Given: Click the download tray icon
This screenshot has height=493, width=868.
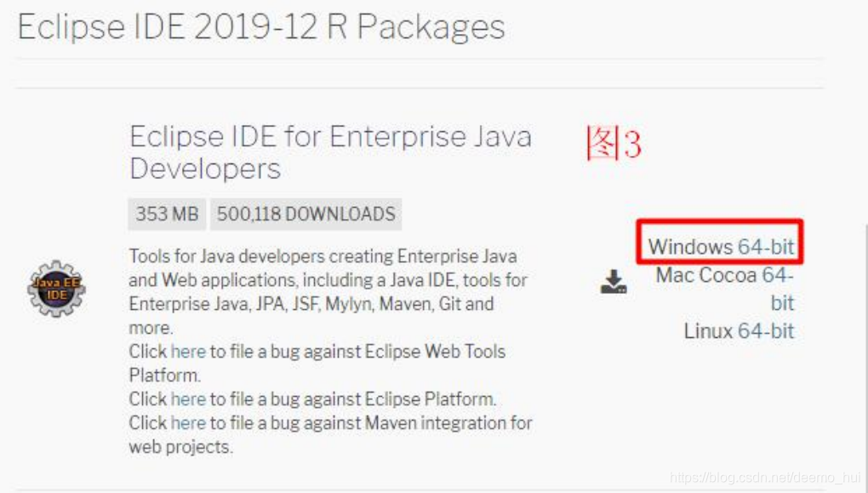Looking at the screenshot, I should pyautogui.click(x=614, y=282).
